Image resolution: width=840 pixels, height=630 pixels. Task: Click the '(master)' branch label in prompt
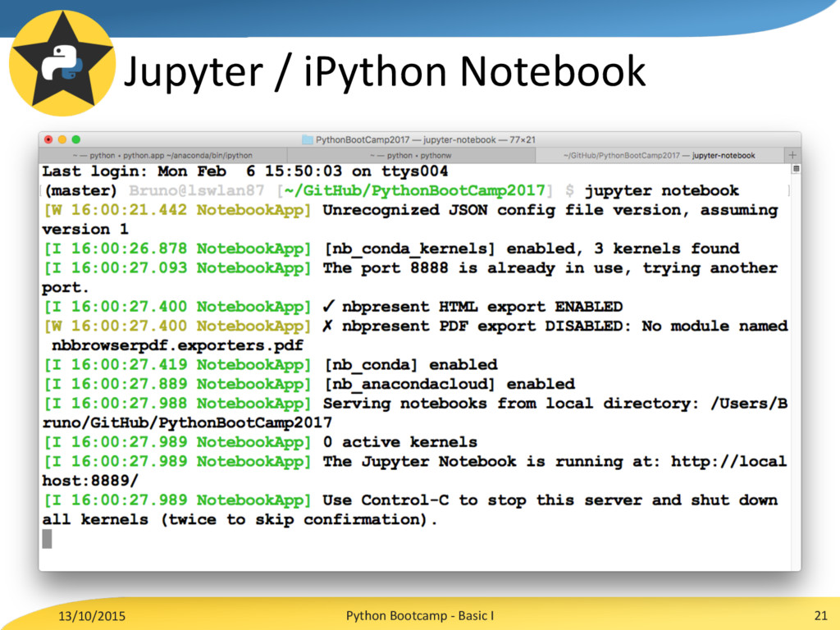pyautogui.click(x=80, y=190)
